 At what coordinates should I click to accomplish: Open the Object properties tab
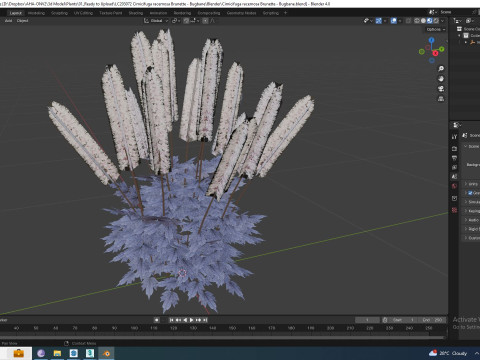(x=454, y=198)
